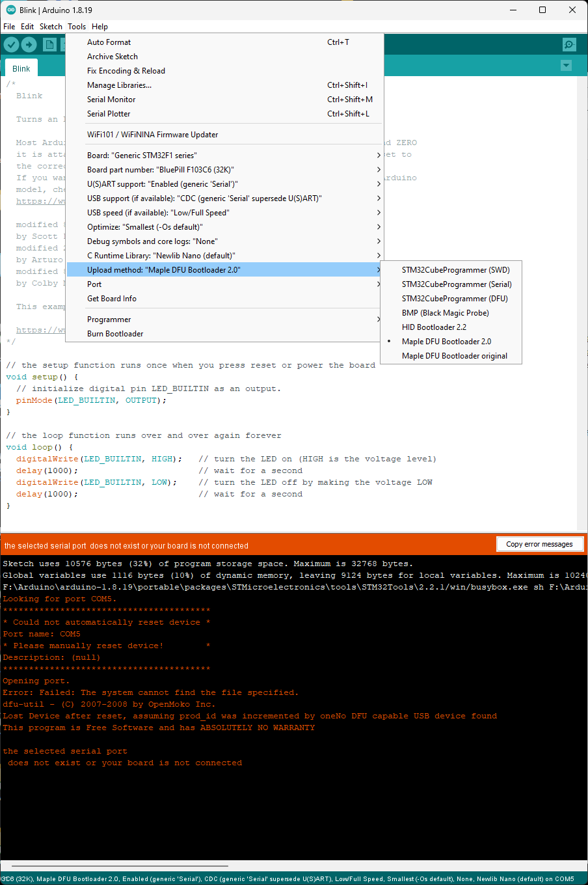Select Maple DFU Bootloader 2.0 option
The image size is (588, 885).
(451, 342)
